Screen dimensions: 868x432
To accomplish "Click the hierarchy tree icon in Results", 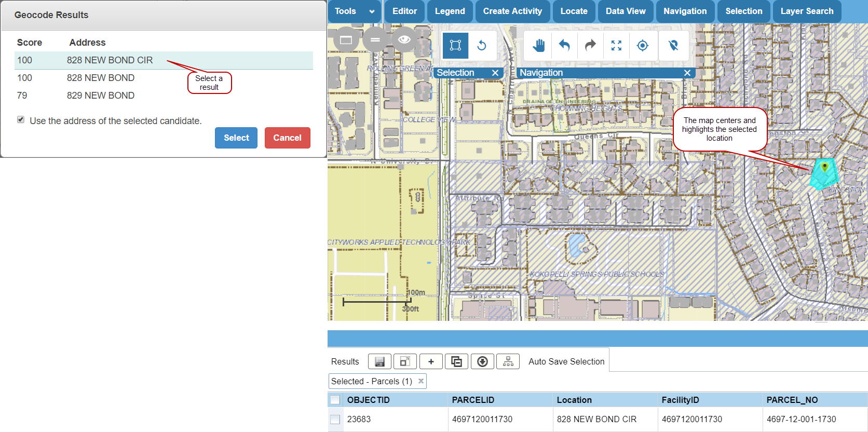I will 508,361.
